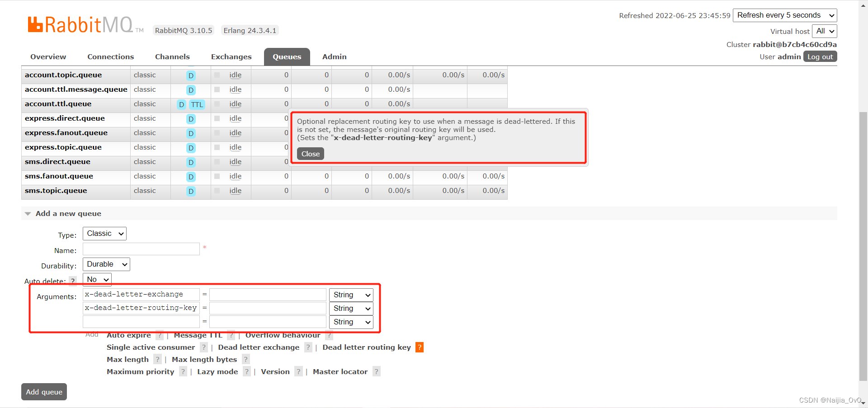868x408 pixels.
Task: Click Master locator argument link
Action: [x=340, y=372]
